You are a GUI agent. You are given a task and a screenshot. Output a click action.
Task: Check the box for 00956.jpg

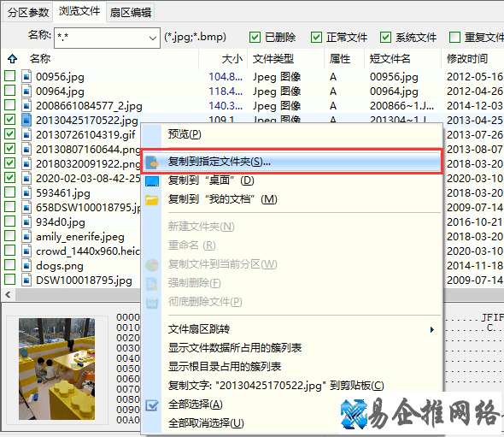pos(10,76)
